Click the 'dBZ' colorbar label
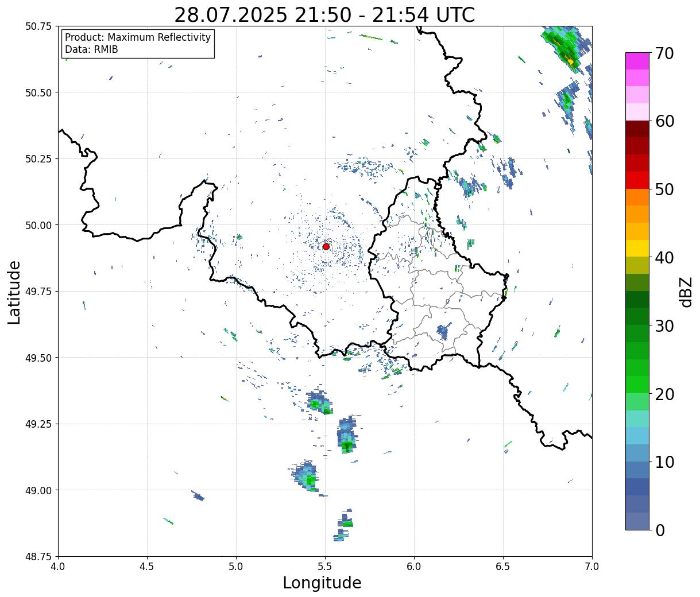 (x=686, y=292)
